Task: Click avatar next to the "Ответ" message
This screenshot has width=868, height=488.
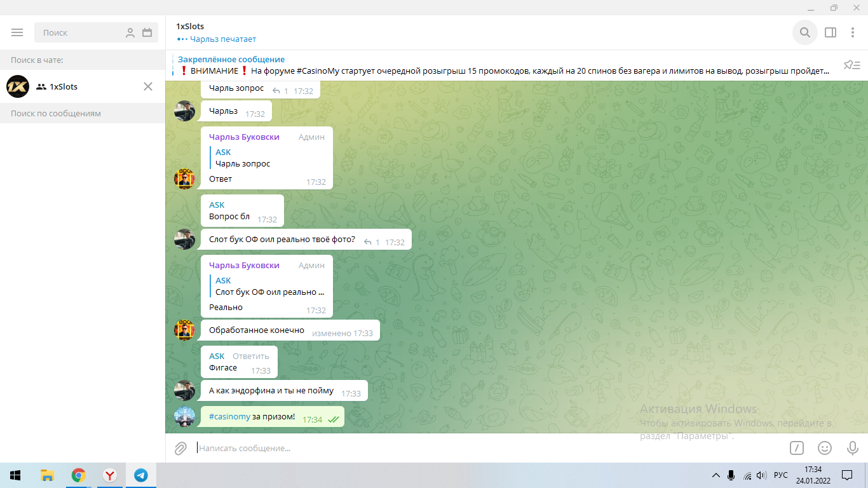Action: point(184,179)
